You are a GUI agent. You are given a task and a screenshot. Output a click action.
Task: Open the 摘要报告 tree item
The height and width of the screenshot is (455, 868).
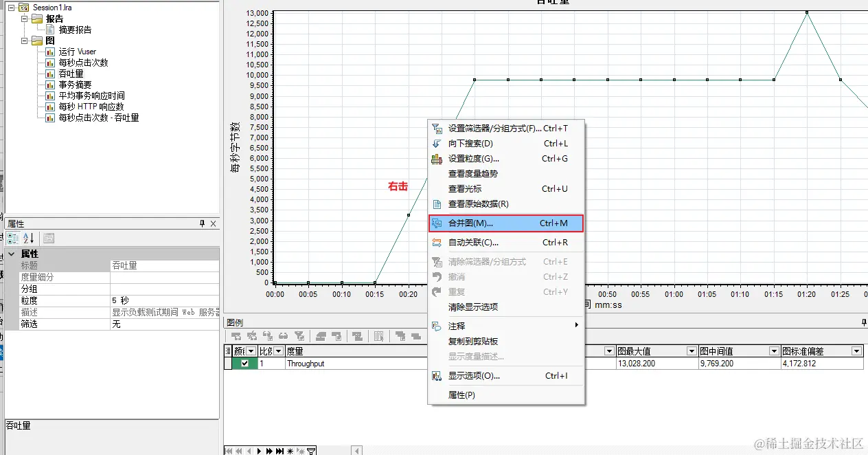click(75, 30)
